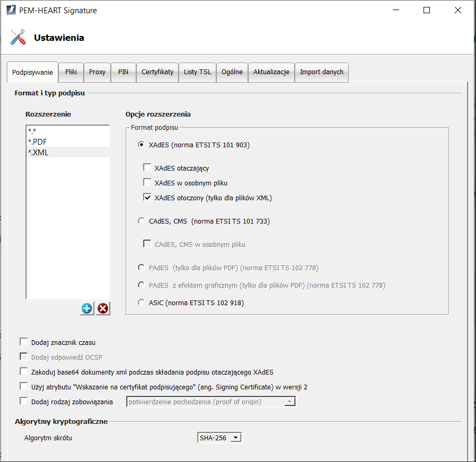
Task: Uncheck XAdES otoczony option
Action: (147, 198)
